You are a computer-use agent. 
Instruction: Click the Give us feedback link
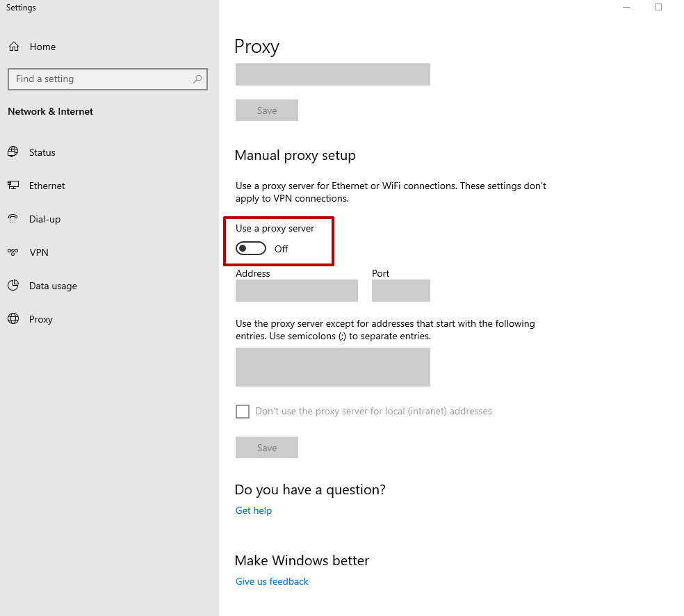click(x=272, y=581)
